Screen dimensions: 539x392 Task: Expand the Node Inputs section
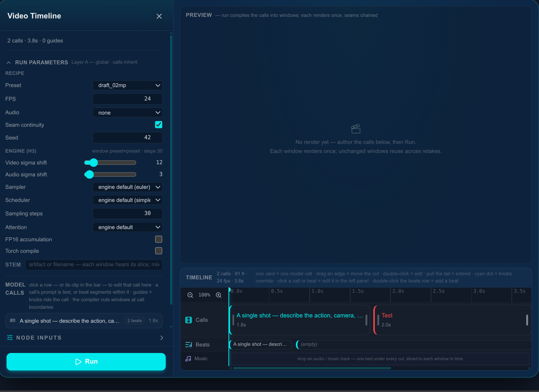pos(161,338)
